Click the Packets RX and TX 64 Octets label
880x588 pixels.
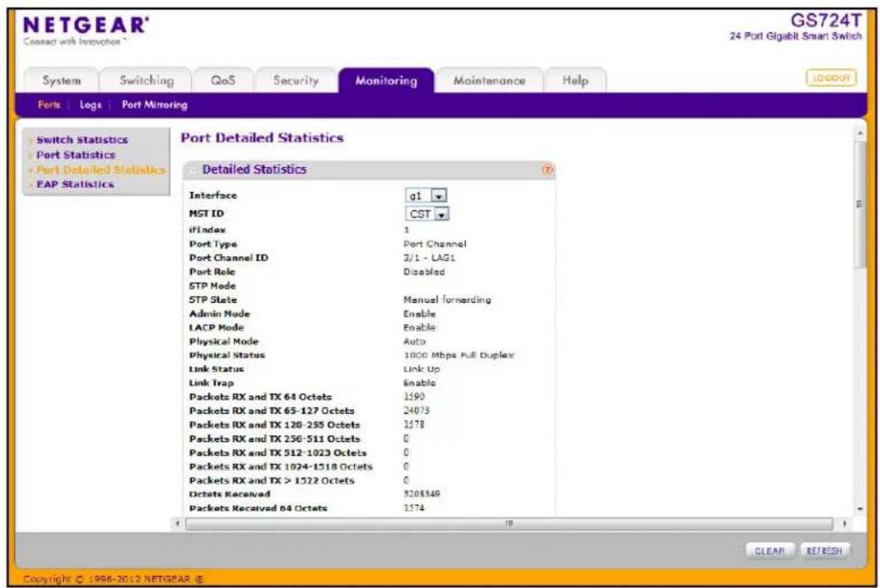(x=261, y=397)
